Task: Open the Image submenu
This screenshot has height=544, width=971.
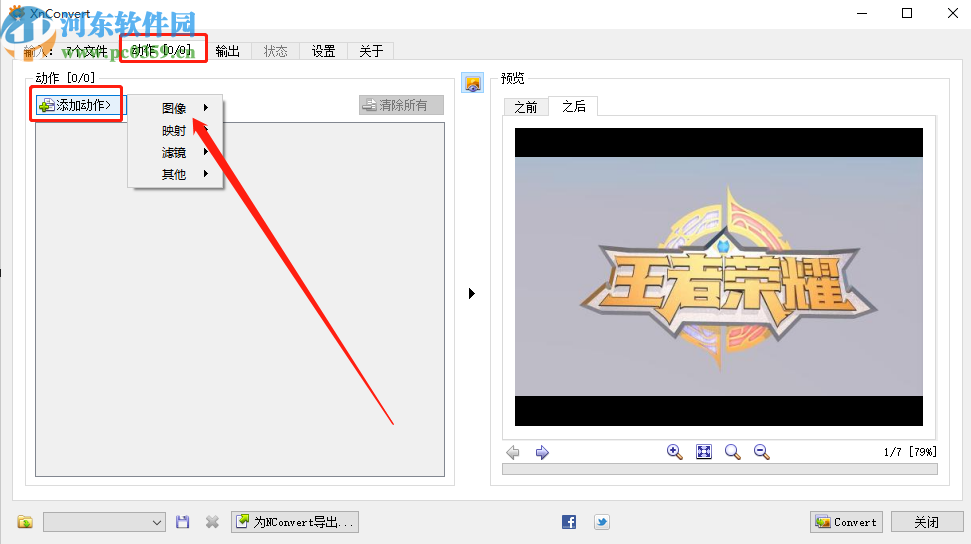Action: tap(175, 108)
